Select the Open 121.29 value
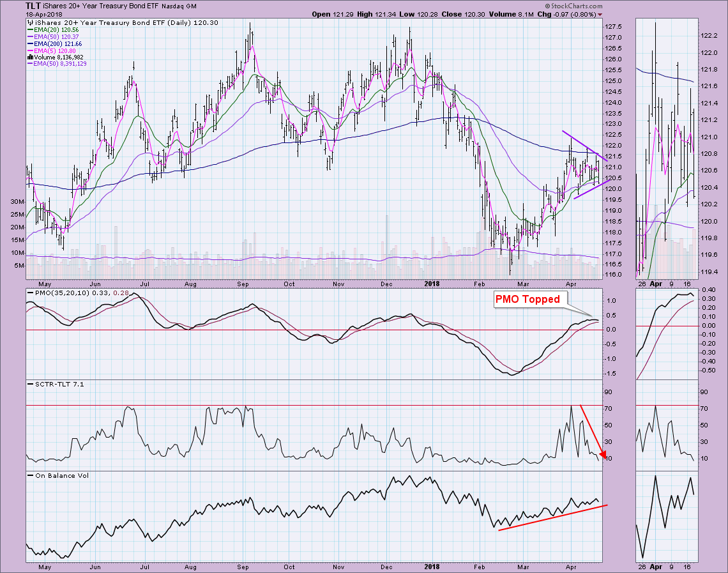 [x=333, y=15]
